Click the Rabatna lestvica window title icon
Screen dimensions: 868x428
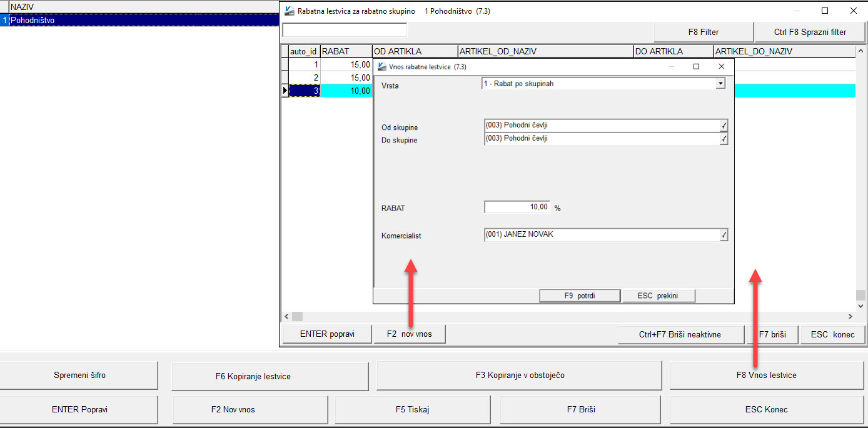click(288, 11)
